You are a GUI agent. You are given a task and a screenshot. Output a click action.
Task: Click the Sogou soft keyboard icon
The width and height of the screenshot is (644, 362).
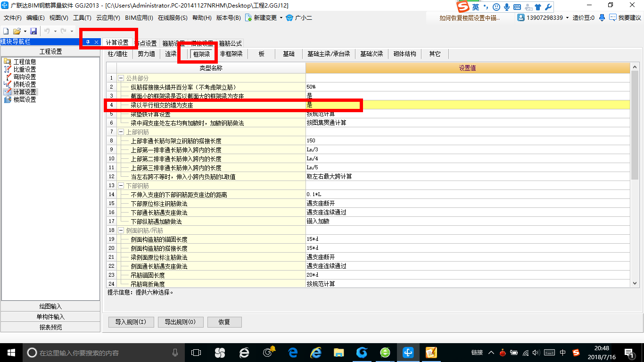517,7
